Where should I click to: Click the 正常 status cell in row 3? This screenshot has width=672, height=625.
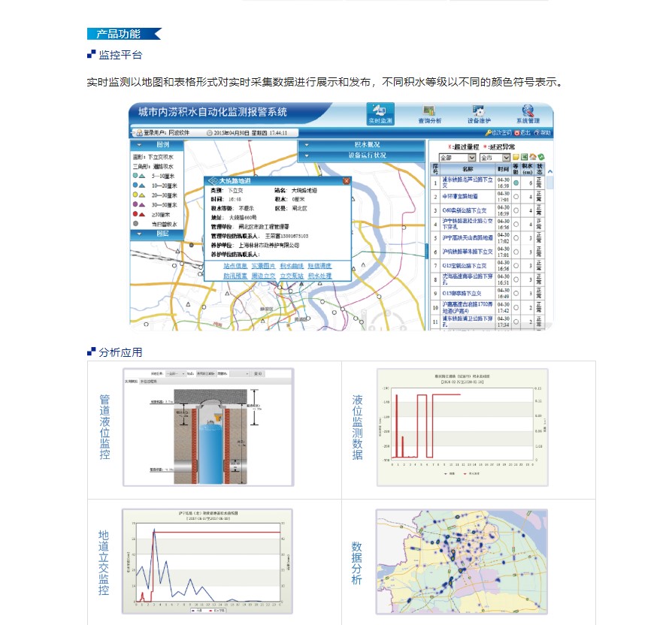point(539,210)
